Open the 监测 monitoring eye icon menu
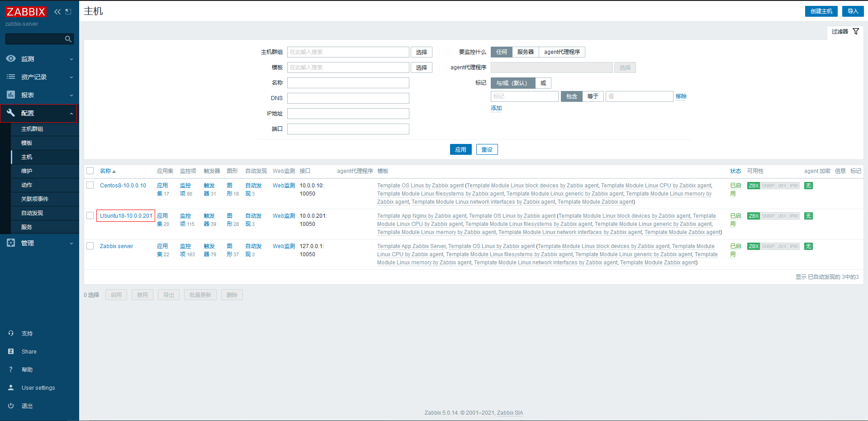Screen dimensions: 868x421 coord(11,58)
